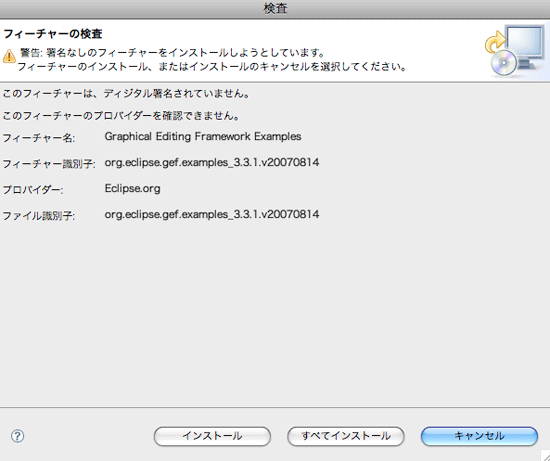Choose すべてインストール to install all features
Viewport: 550px width, 461px height.
point(346,436)
